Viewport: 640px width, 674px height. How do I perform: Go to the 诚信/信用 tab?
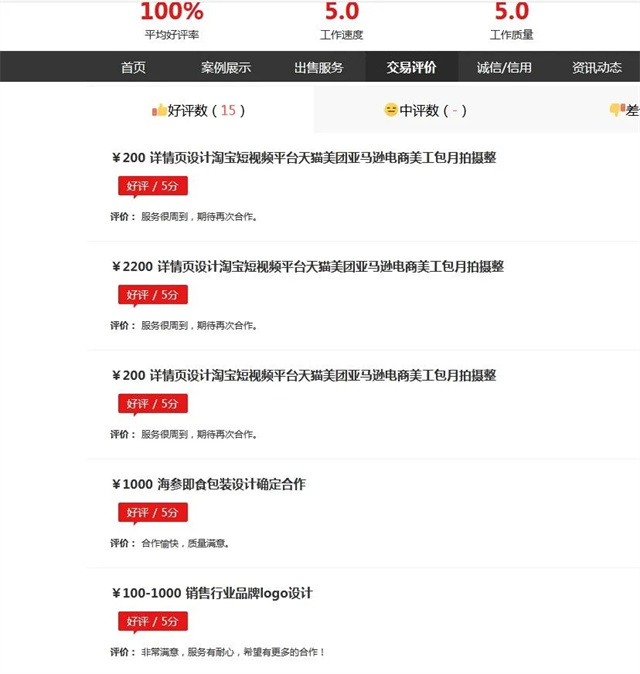(x=504, y=67)
